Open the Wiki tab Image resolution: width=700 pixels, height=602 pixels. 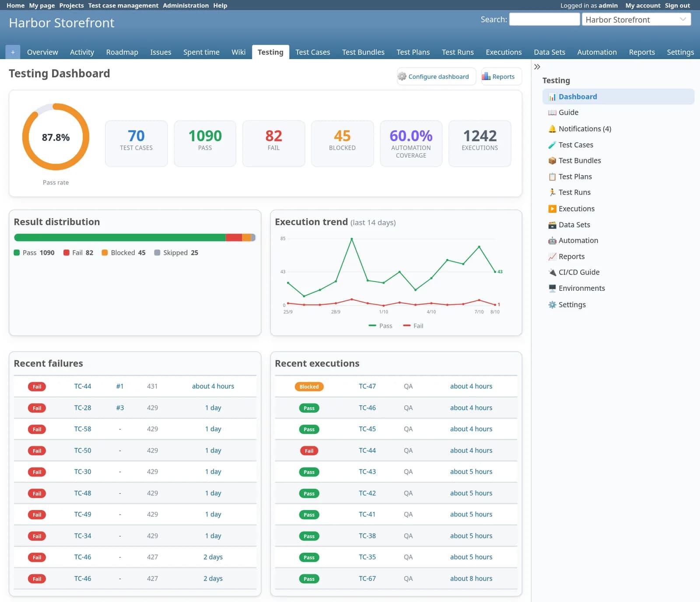pyautogui.click(x=238, y=52)
